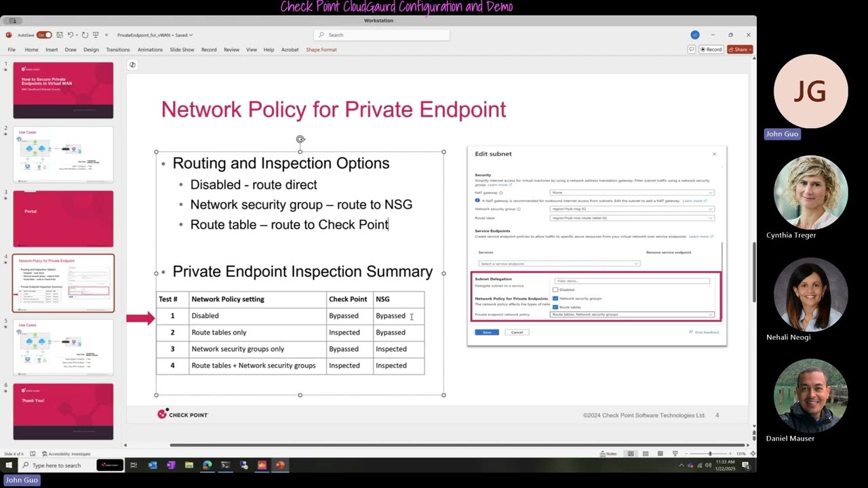This screenshot has height=488, width=868.
Task: Open File Explorer from the taskbar
Action: 189,465
